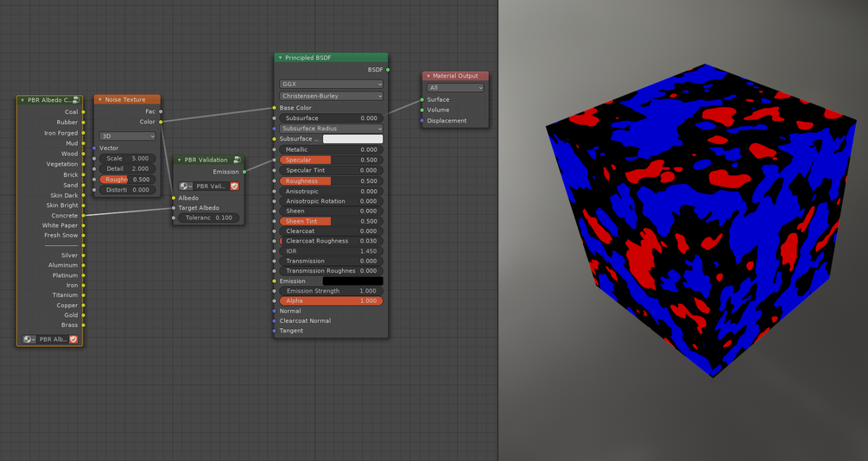The width and height of the screenshot is (868, 461).
Task: Click the Emission input socket on Principled BSDF
Action: point(274,281)
